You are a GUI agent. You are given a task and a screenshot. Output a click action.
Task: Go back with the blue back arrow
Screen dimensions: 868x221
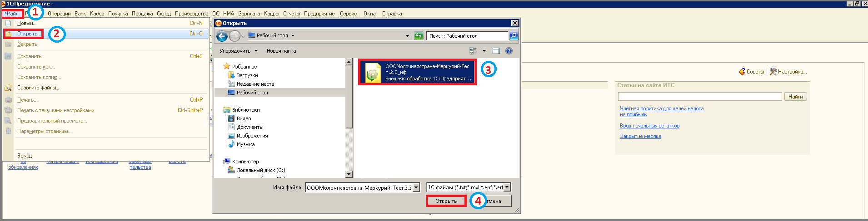222,36
